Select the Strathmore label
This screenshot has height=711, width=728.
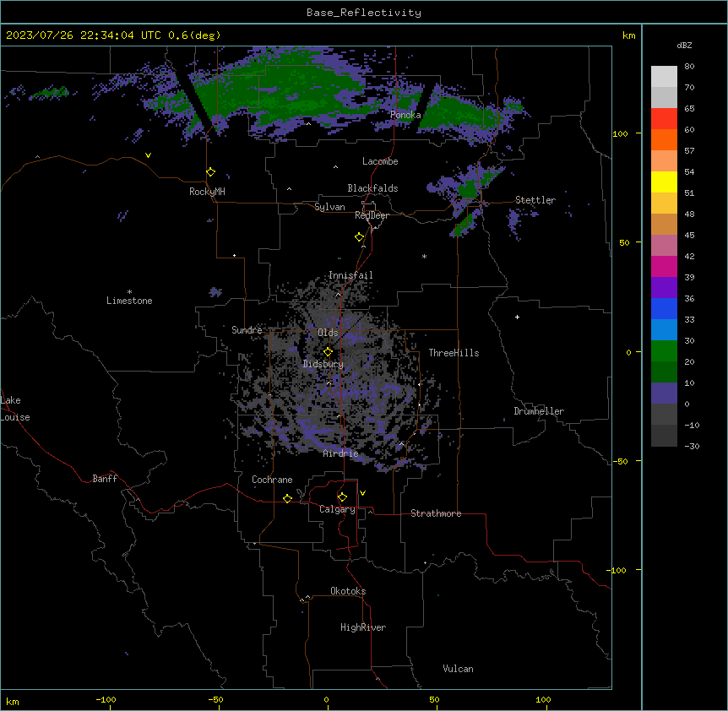pyautogui.click(x=436, y=513)
